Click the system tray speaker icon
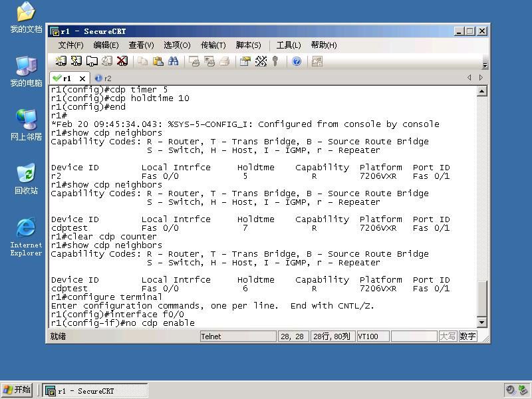Screen dimensions: 532x399 (x=510, y=390)
